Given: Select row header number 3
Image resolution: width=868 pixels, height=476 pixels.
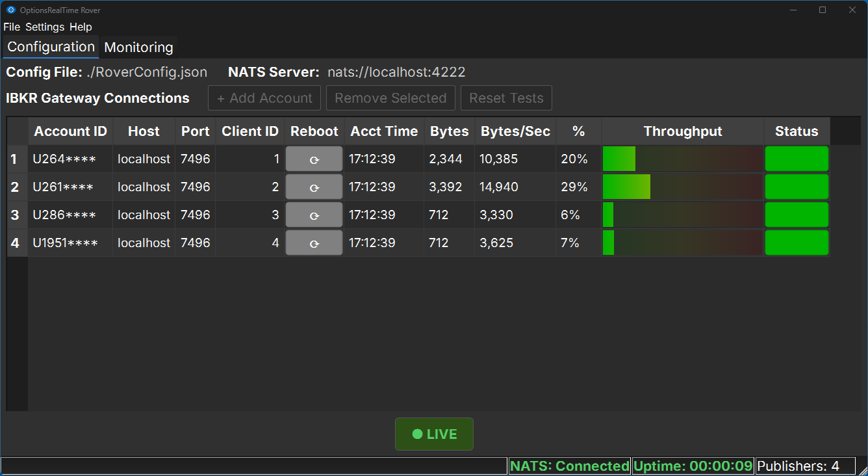Looking at the screenshot, I should [x=15, y=215].
